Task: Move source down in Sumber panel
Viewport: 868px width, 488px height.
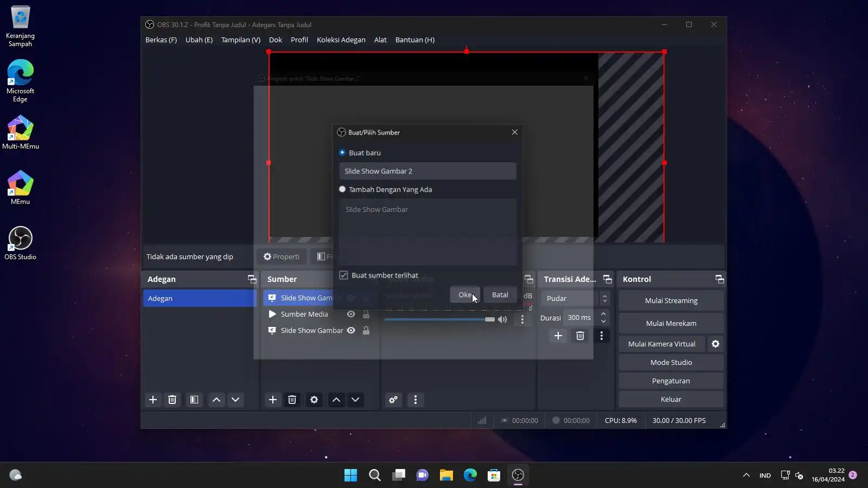Action: [x=355, y=400]
